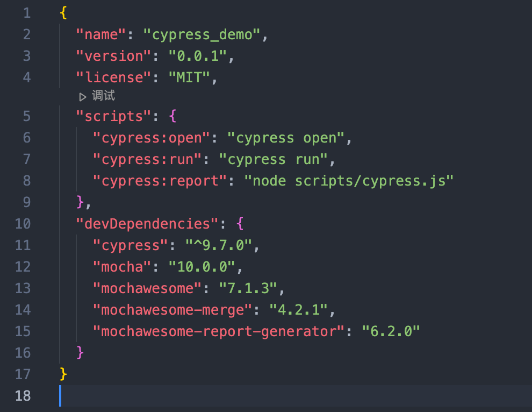Screen dimensions: 532x412
Task: Place cursor on empty line 18
Action: tap(295, 396)
